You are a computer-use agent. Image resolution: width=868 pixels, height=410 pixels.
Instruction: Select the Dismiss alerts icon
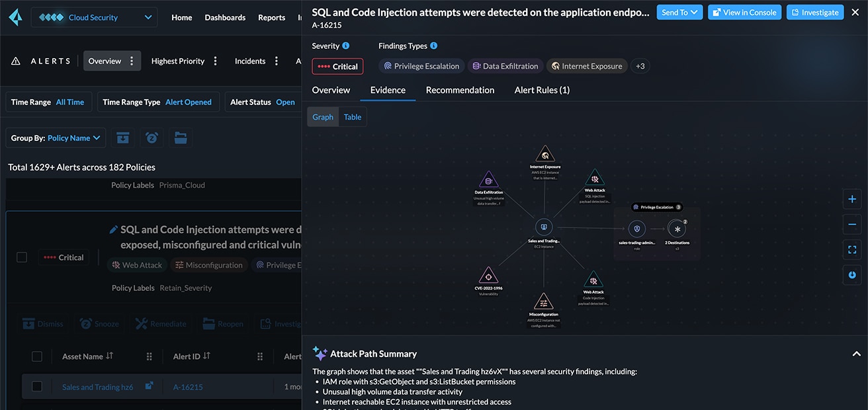click(28, 323)
